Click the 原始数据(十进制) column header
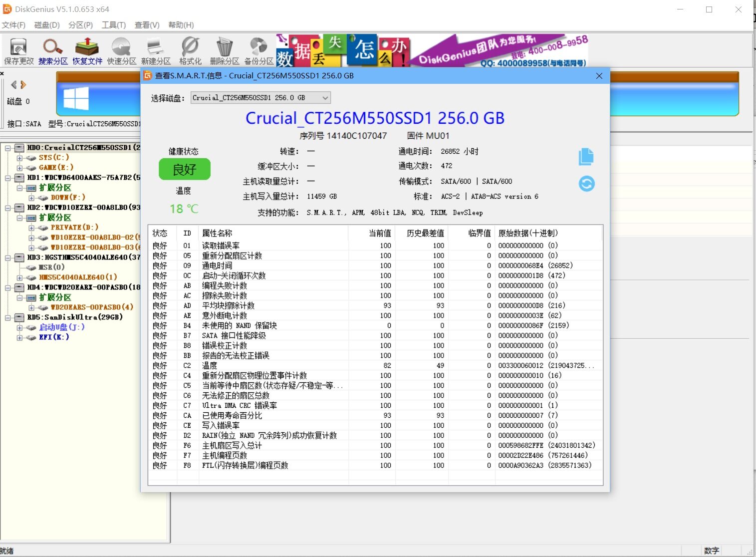This screenshot has height=557, width=756. (549, 233)
